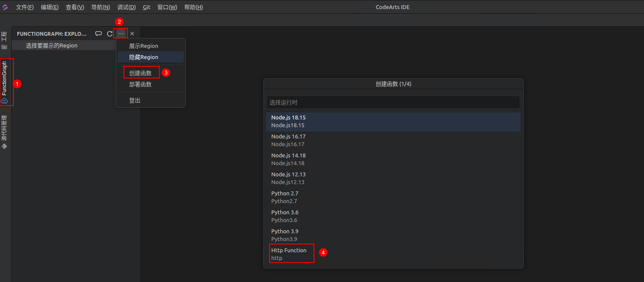Image resolution: width=644 pixels, height=282 pixels.
Task: Choose 展示Region from the context menu
Action: (151, 46)
